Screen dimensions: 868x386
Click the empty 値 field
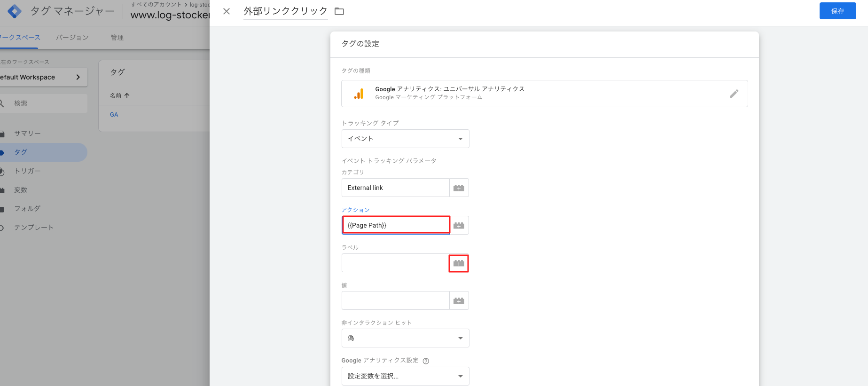click(395, 300)
